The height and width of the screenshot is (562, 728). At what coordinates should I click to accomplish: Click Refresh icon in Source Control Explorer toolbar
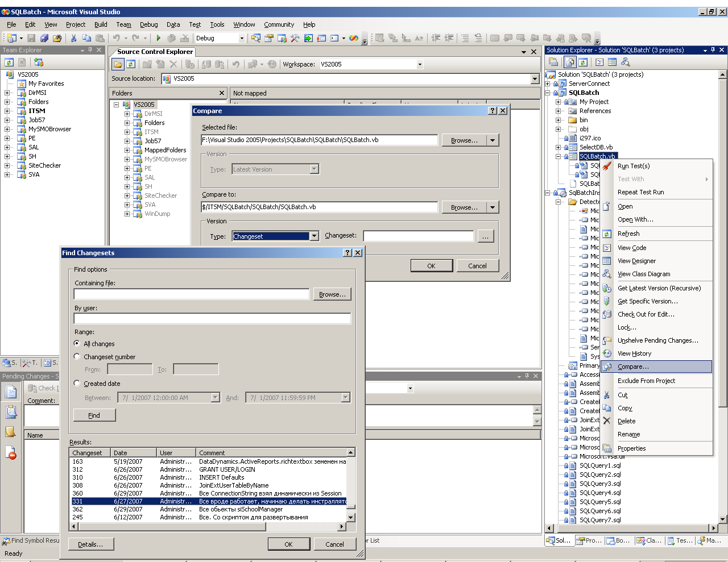[x=131, y=64]
